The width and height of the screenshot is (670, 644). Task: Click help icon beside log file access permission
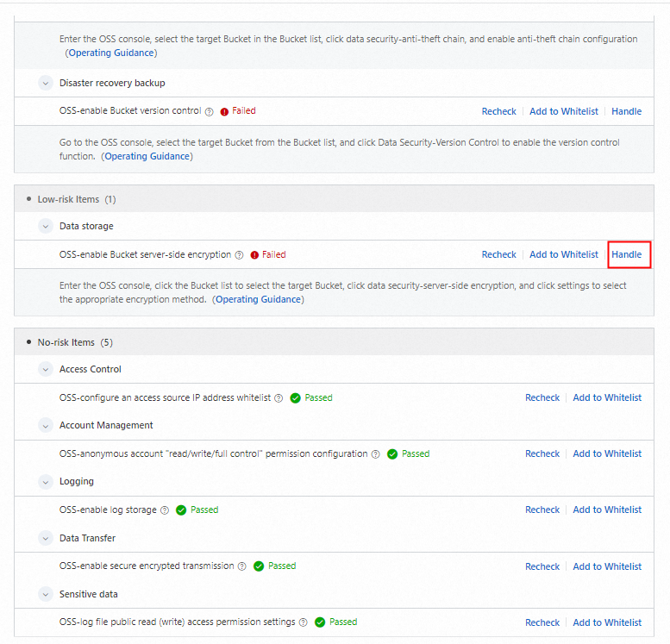(x=303, y=622)
